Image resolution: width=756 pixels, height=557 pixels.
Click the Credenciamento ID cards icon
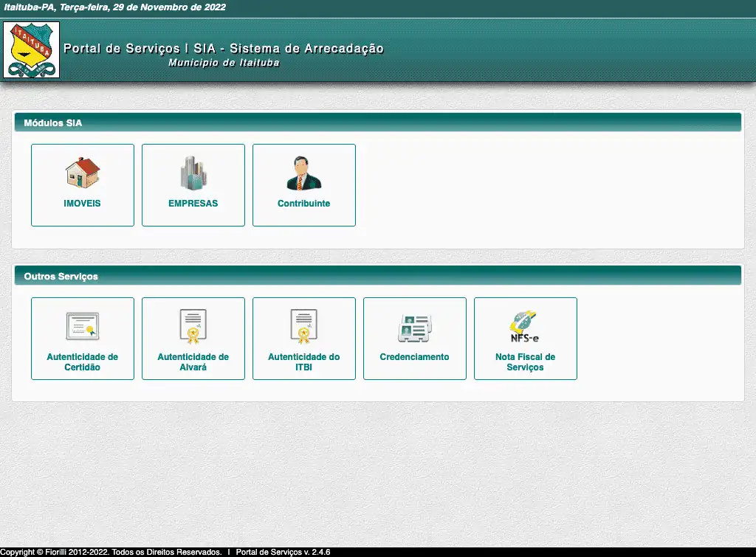[415, 327]
